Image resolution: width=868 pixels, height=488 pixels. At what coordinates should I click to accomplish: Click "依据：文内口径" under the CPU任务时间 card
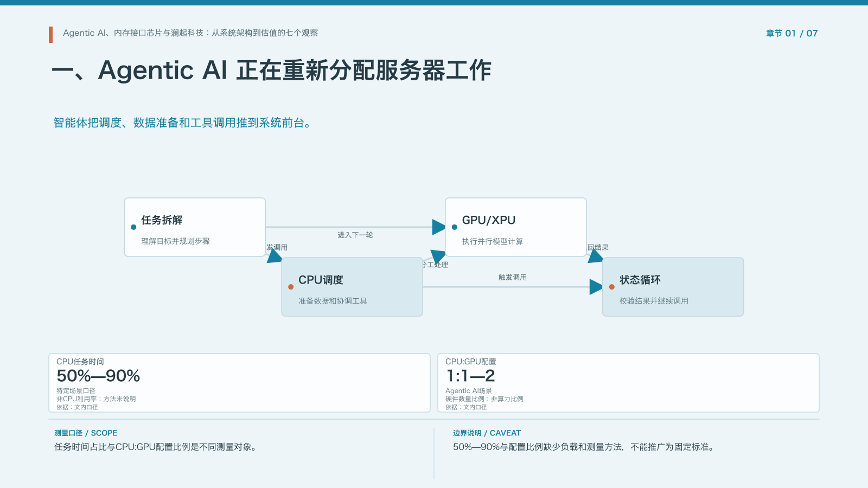pyautogui.click(x=77, y=407)
